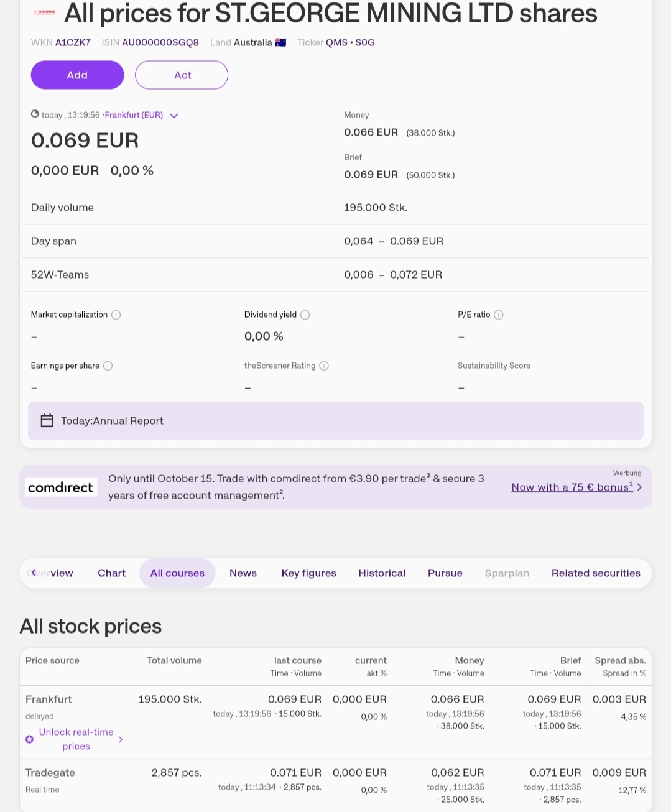Expand the Frankfurt (EUR) exchange dropdown

pyautogui.click(x=174, y=116)
